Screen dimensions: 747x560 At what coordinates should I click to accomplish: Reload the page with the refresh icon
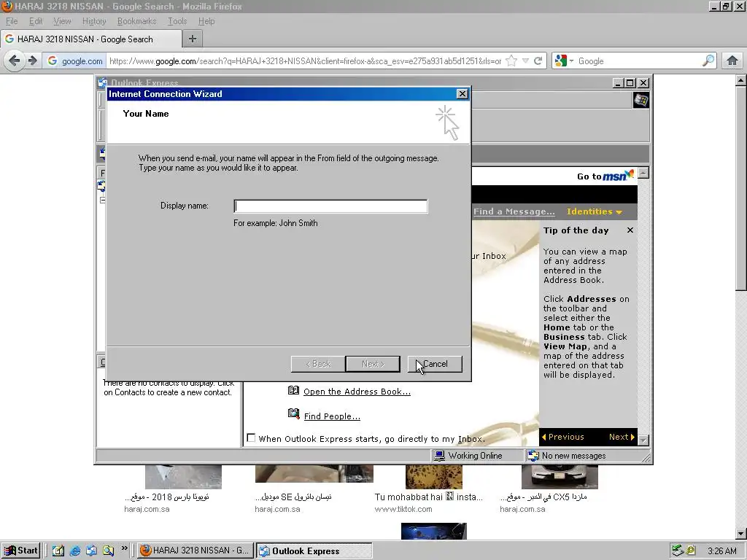pos(538,61)
